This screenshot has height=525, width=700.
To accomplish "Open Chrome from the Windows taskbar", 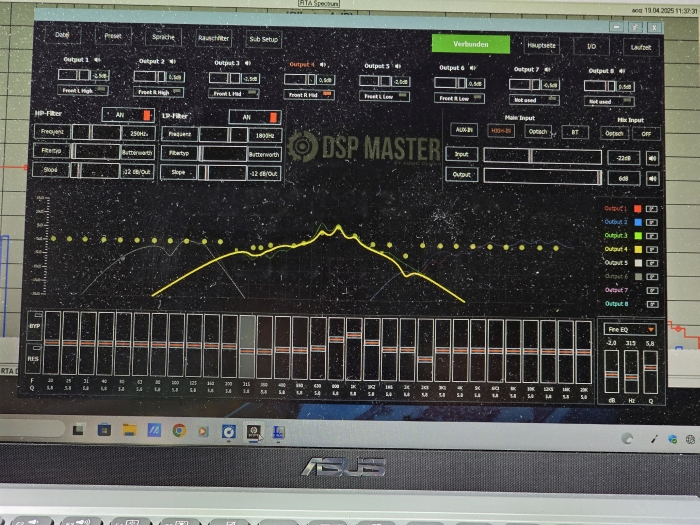I will 179,430.
